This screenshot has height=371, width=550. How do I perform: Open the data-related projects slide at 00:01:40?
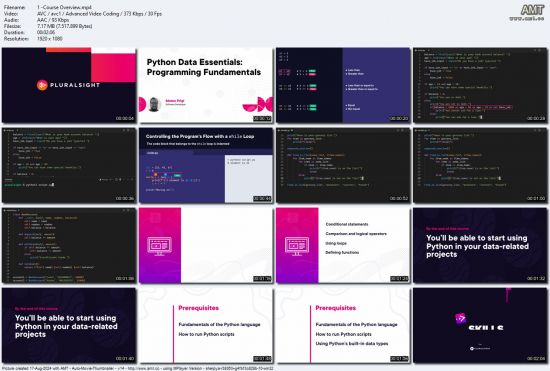coord(69,325)
